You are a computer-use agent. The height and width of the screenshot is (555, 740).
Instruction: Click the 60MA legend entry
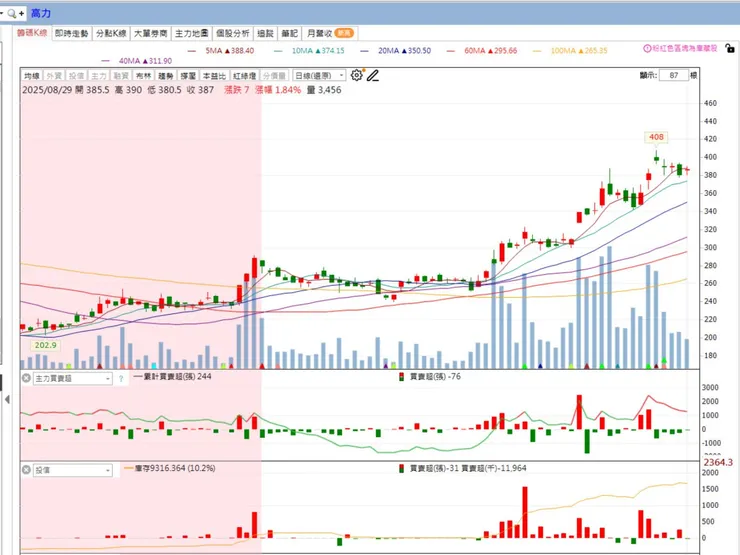click(482, 50)
